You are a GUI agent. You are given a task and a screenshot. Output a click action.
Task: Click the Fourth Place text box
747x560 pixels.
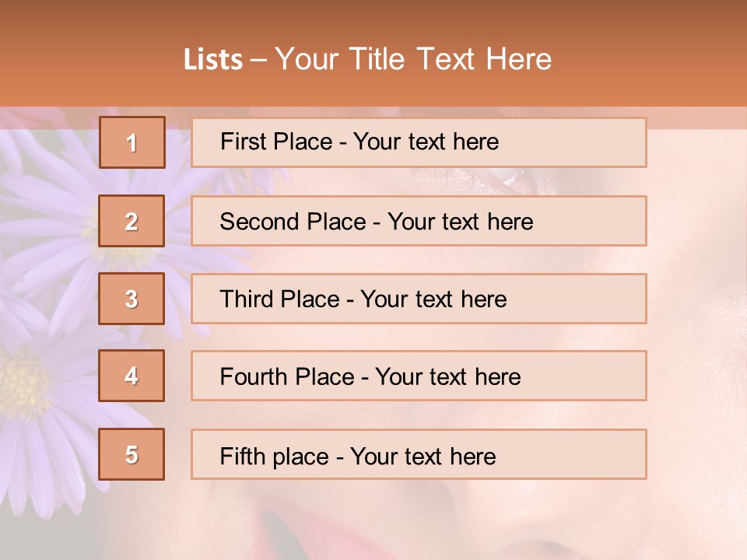[419, 376]
